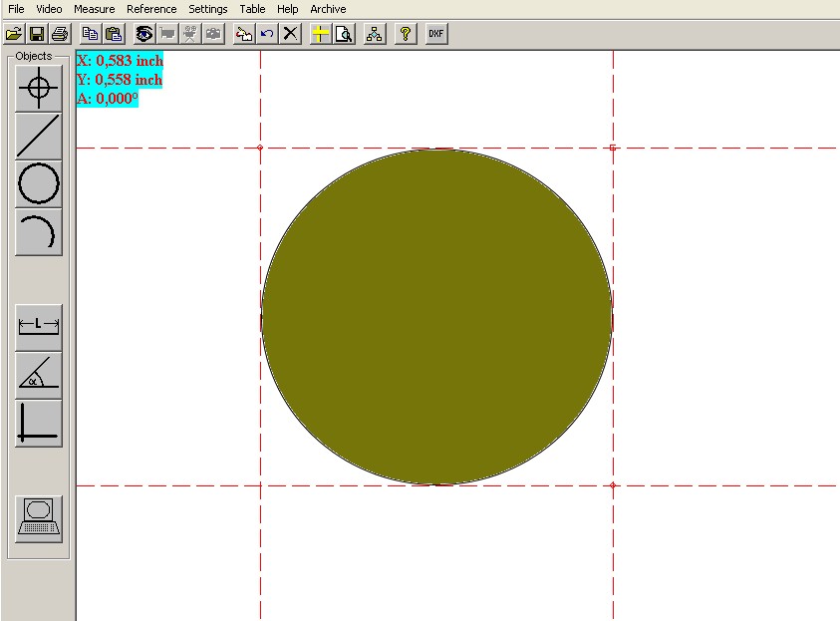Select the coordinate axes tool
The image size is (840, 621).
point(39,423)
